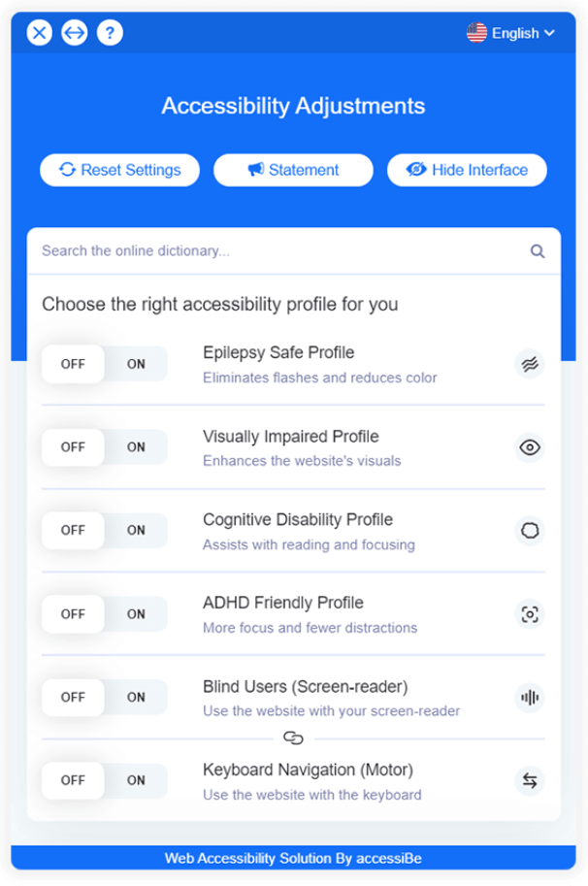The image size is (588, 886).
Task: Open the accessibility Statement
Action: (293, 170)
